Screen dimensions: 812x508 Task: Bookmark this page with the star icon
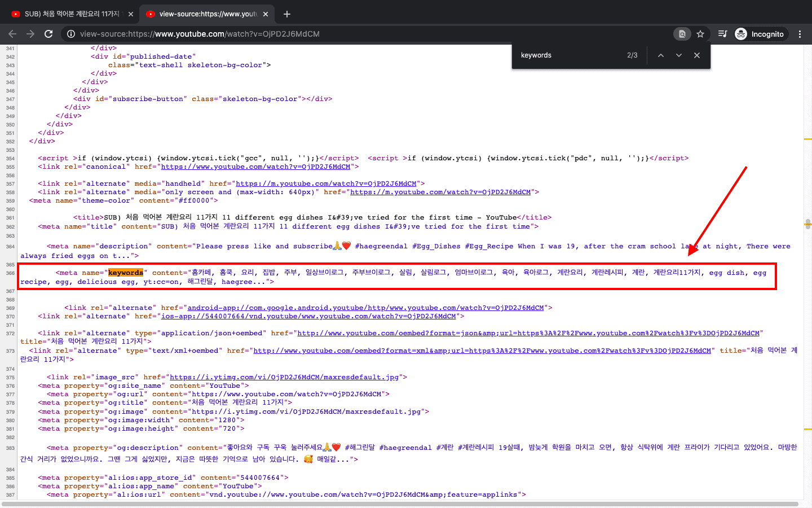(700, 34)
